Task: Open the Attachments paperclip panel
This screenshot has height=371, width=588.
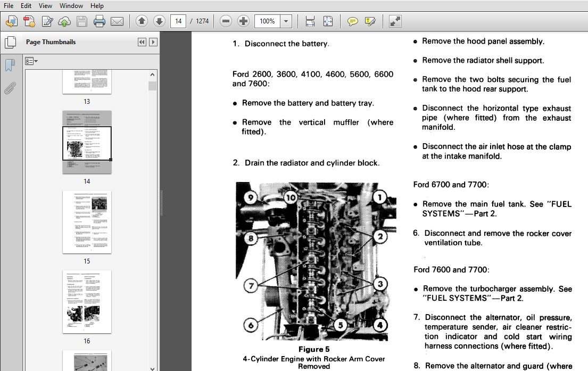Action: [10, 88]
